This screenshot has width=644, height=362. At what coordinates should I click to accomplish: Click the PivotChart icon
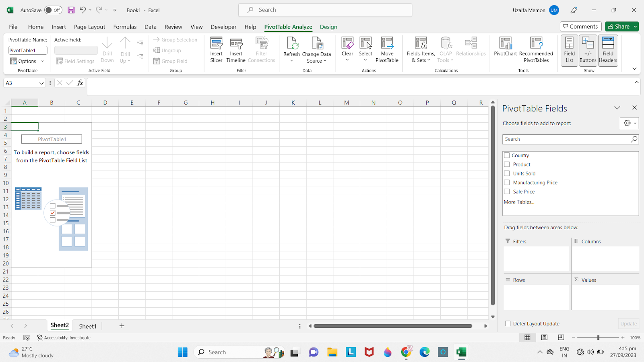505,43
